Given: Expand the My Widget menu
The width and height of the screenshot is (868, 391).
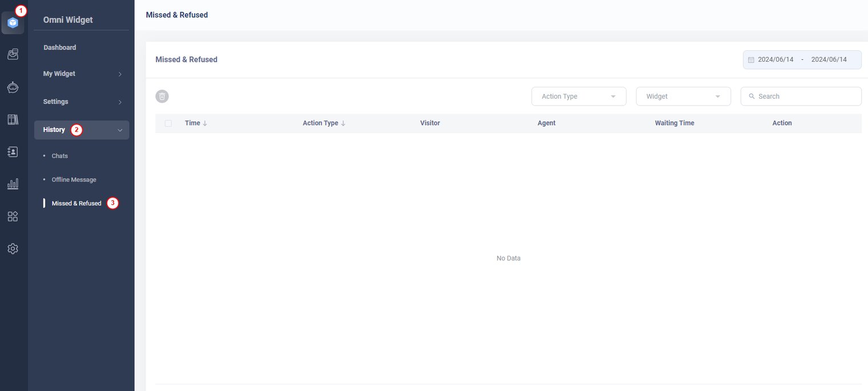Looking at the screenshot, I should pos(82,74).
